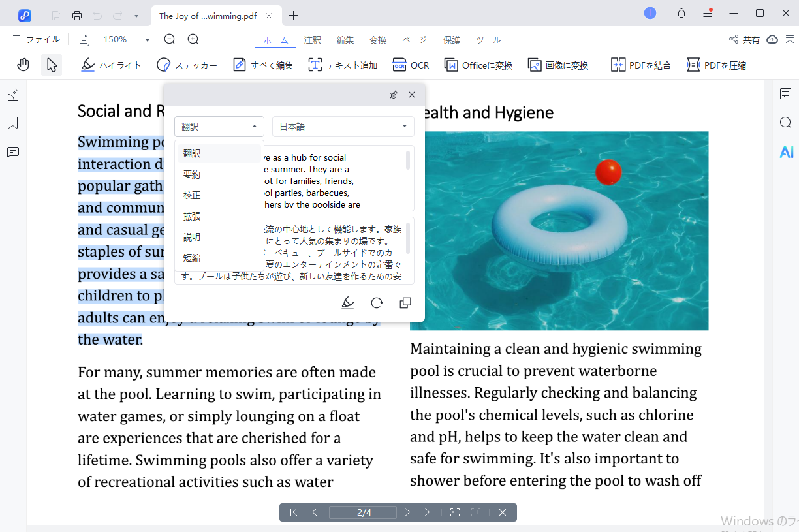Image resolution: width=799 pixels, height=532 pixels.
Task: Switch to the ホーム tab
Action: coord(275,40)
